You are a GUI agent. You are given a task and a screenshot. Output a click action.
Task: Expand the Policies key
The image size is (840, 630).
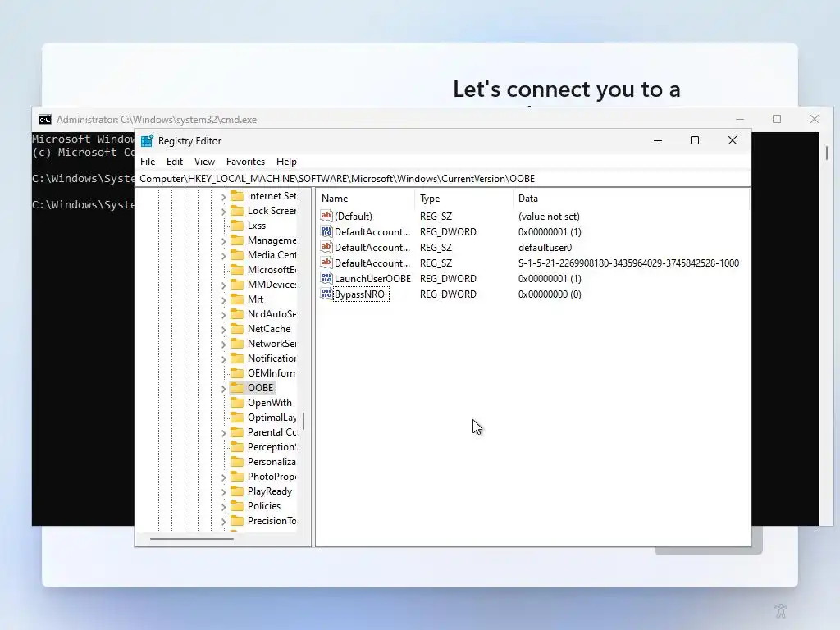point(223,507)
